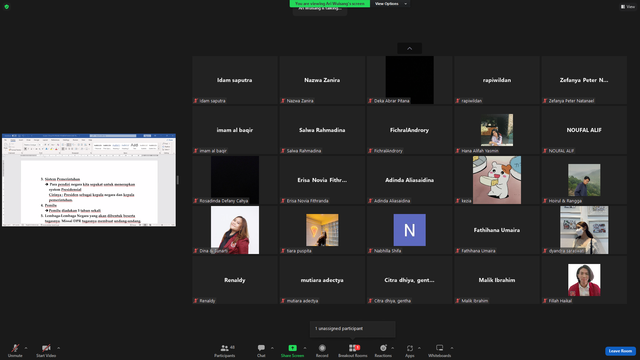The height and width of the screenshot is (360, 640).
Task: Open video options arrow next to Start Video
Action: (58, 348)
